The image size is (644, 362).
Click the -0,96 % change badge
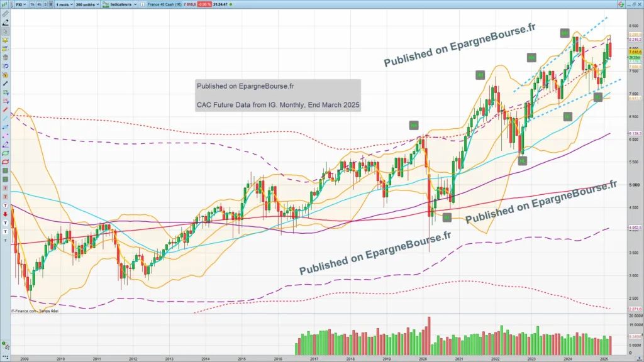204,4
